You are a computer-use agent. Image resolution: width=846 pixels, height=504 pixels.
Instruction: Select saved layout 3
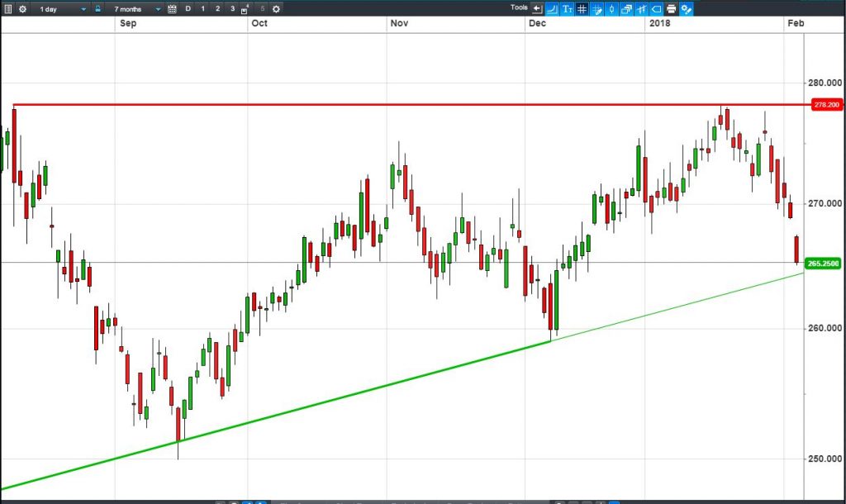(232, 8)
